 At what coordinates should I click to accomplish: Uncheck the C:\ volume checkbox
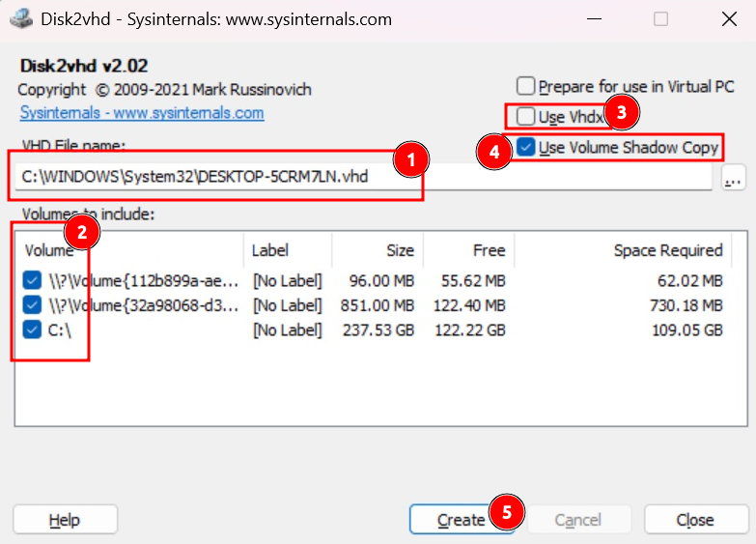pos(32,329)
